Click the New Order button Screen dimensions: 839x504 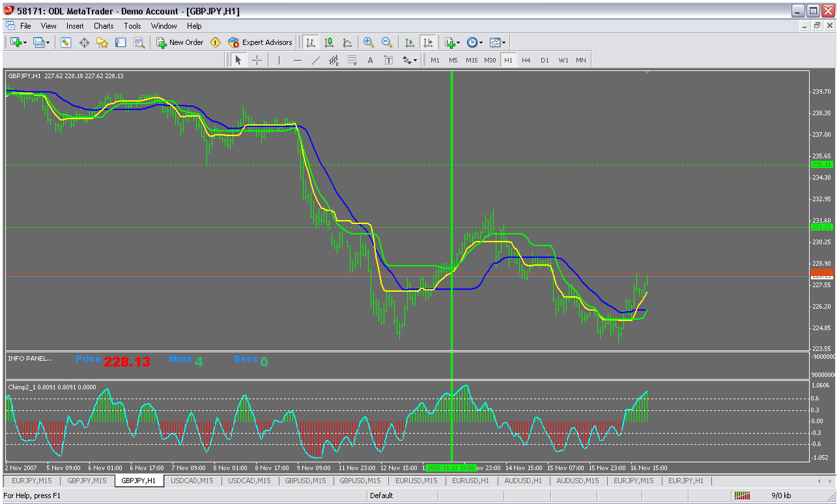click(x=180, y=42)
